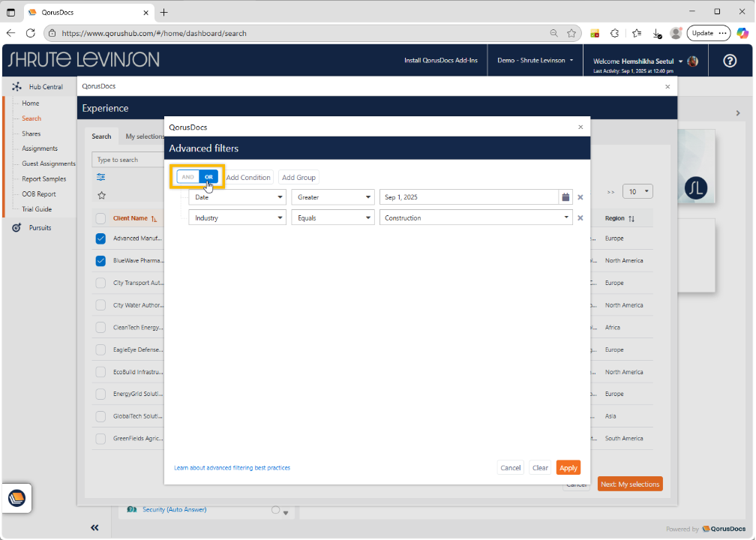Remove the Industry condition row

[x=580, y=218]
